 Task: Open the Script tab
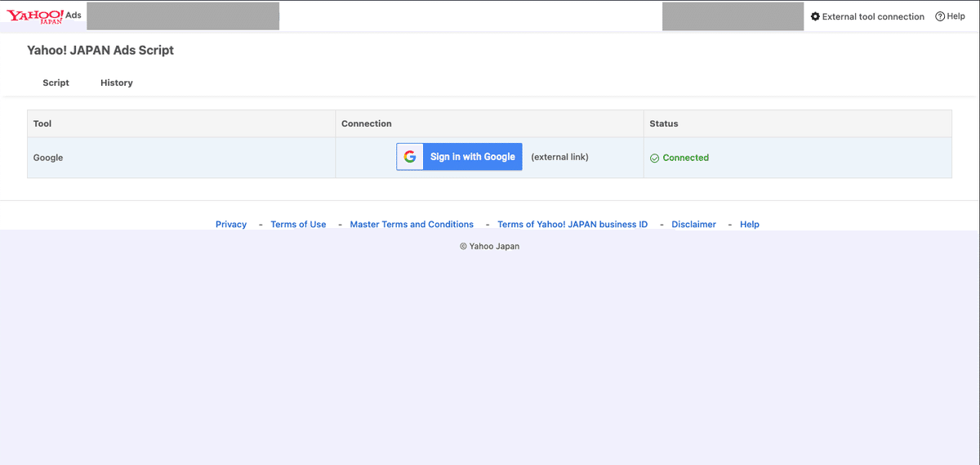coord(56,83)
